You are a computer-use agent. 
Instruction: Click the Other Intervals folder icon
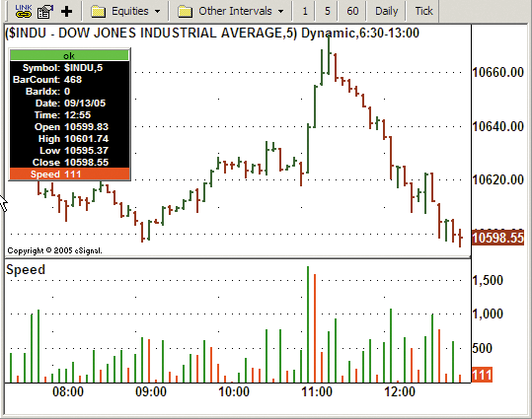pyautogui.click(x=186, y=12)
